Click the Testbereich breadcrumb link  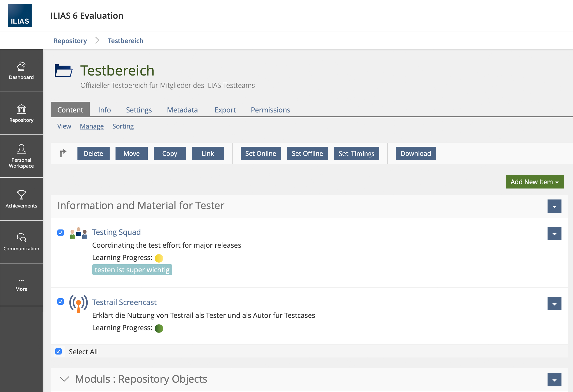tap(125, 41)
